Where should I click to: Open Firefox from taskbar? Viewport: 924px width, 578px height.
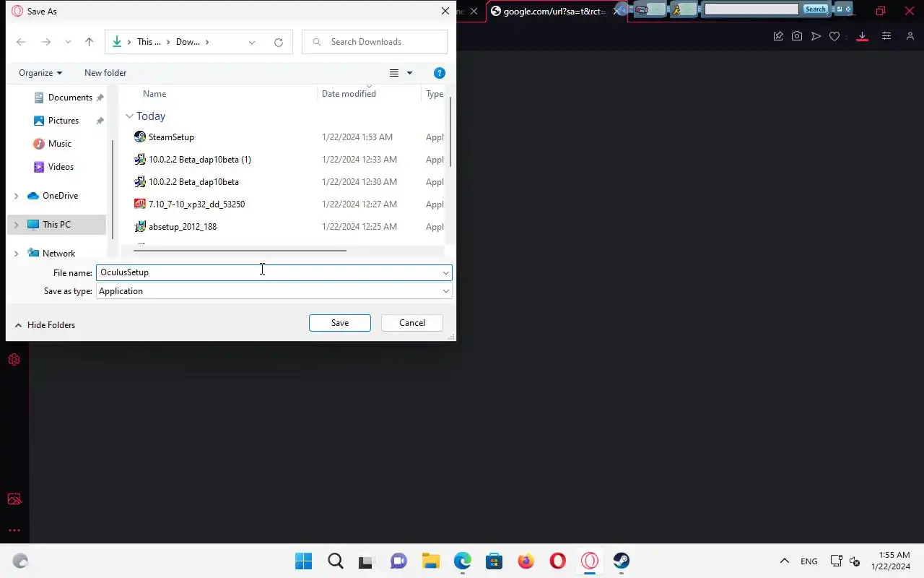[x=526, y=561]
